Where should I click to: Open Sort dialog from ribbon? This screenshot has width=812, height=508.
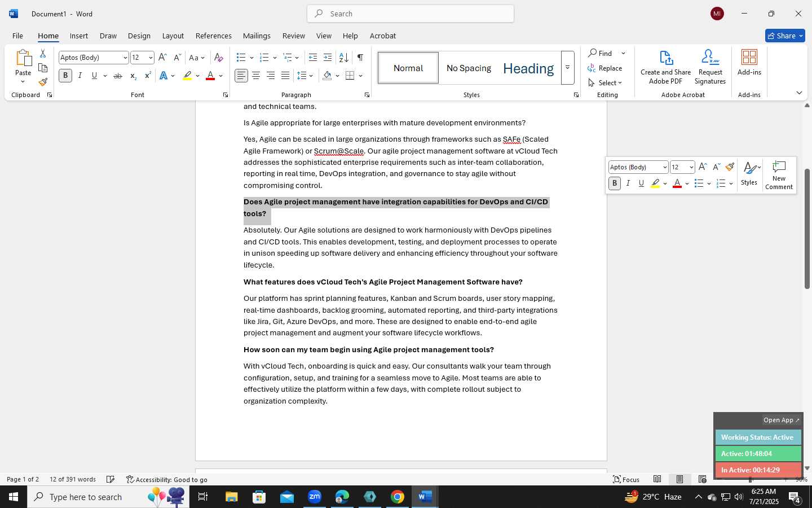tap(343, 57)
